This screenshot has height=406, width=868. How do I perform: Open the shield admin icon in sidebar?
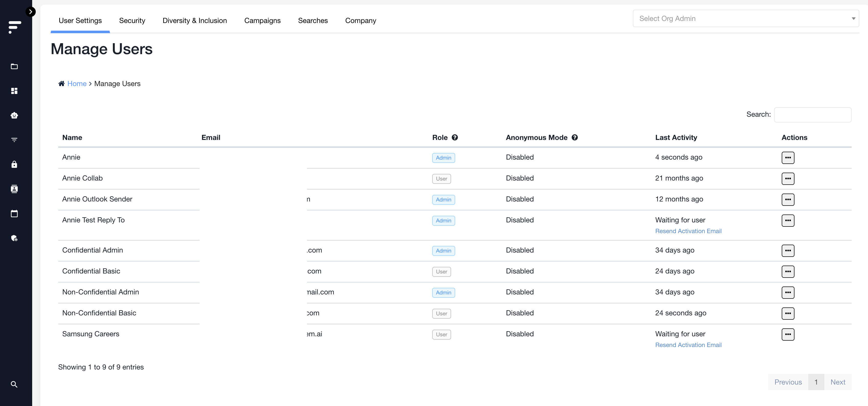(14, 238)
